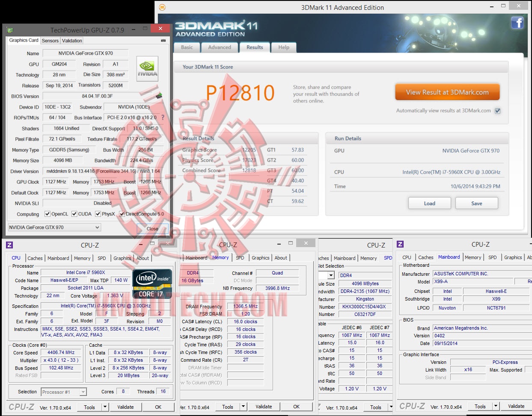Toggle the CUDA checkbox in GPU-Z
Screen dimensions: 532x416
pyautogui.click(x=74, y=214)
